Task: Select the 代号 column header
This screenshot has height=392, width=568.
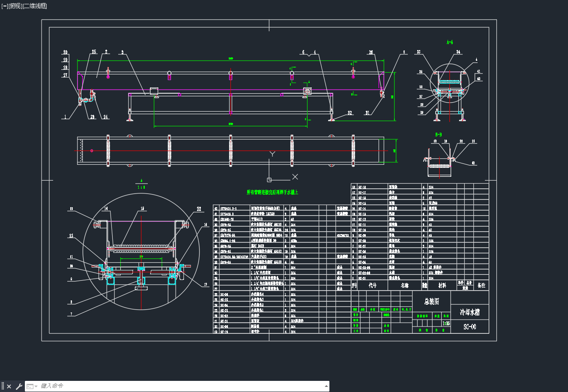Action: point(373,285)
